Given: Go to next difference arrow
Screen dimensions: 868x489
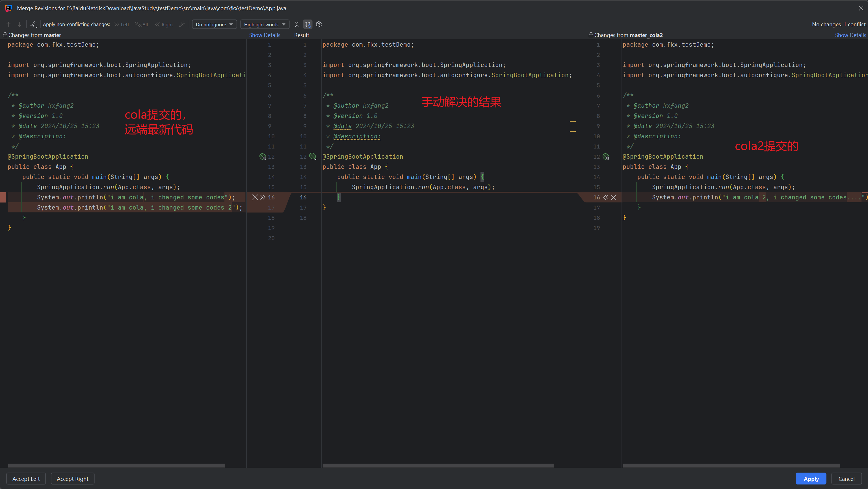Looking at the screenshot, I should (20, 24).
